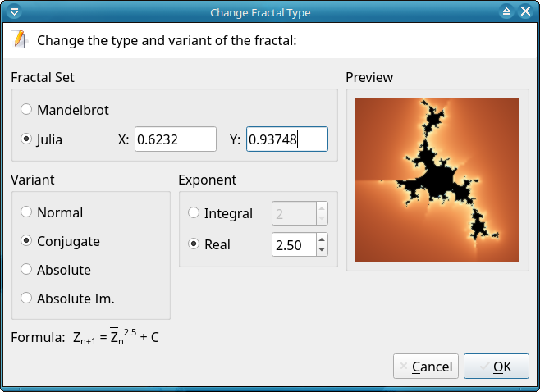The image size is (540, 392).
Task: Switch variant to Absolute
Action: 27,270
